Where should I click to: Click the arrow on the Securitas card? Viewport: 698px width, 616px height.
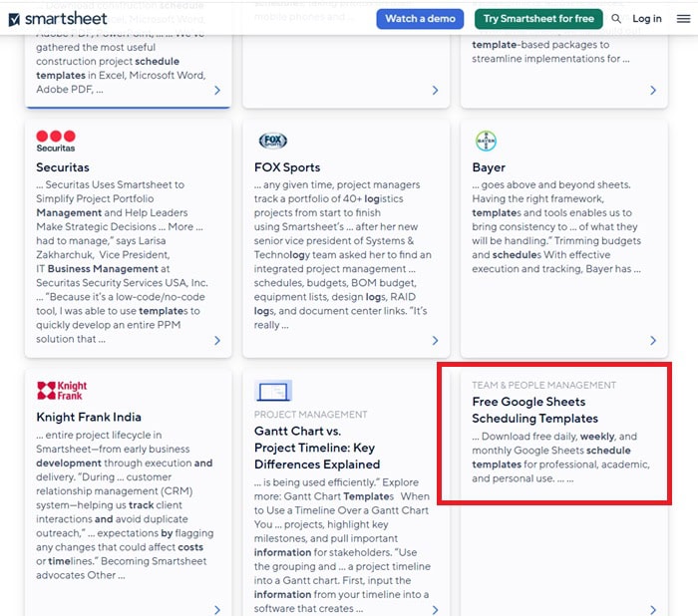click(217, 341)
